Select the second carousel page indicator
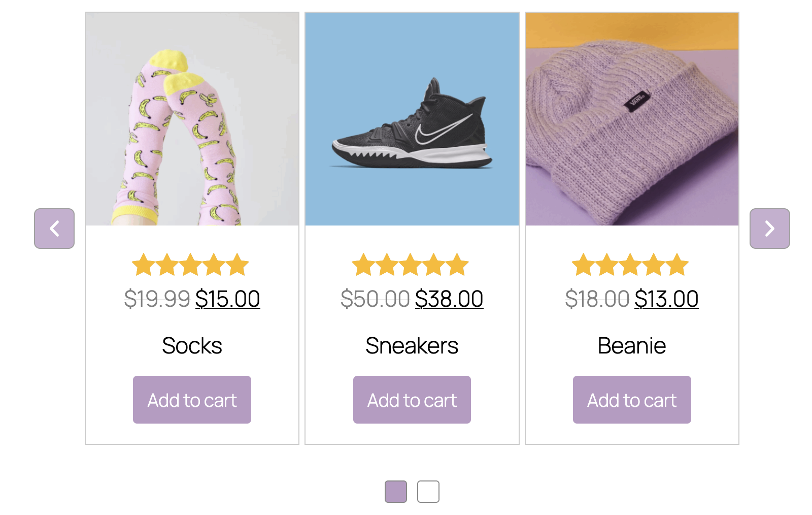 (x=428, y=492)
